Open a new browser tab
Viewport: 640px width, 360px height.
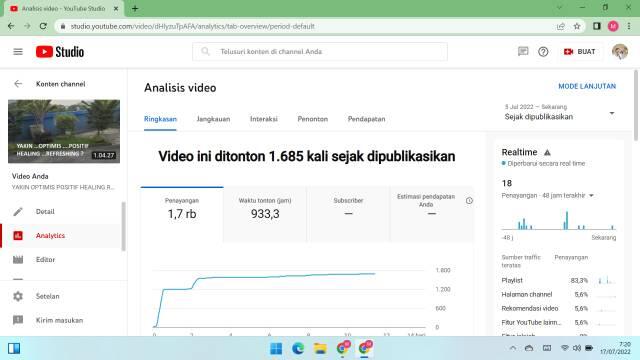(x=135, y=8)
